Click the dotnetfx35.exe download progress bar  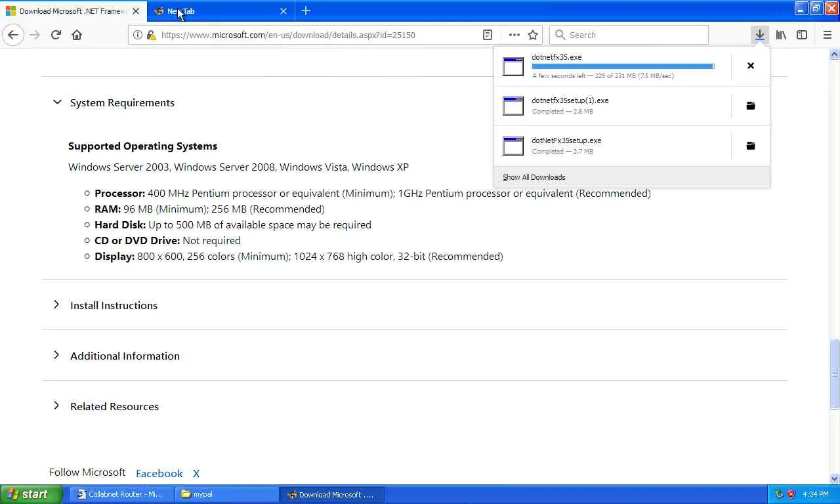623,66
